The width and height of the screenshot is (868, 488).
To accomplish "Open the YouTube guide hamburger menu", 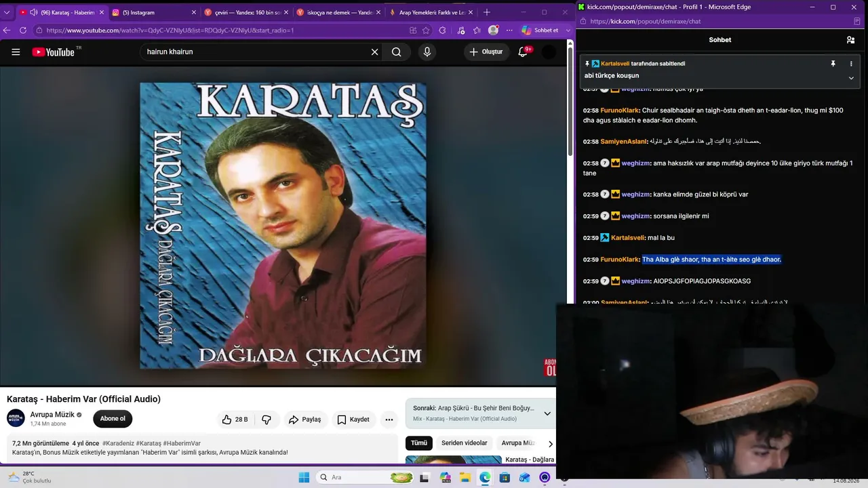I will (16, 52).
